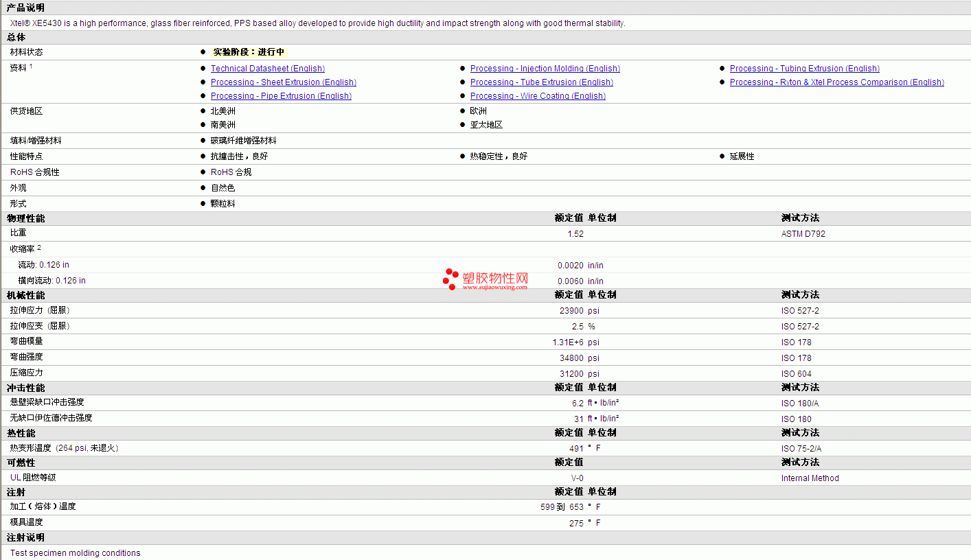Click the 比重 value 1.52
Image resolution: width=971 pixels, height=560 pixels.
tap(575, 234)
